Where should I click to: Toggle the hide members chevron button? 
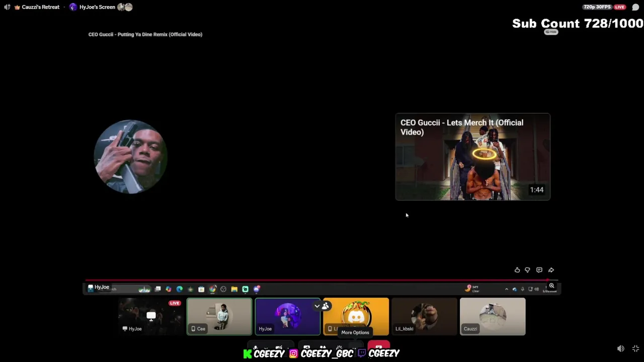[x=321, y=306]
